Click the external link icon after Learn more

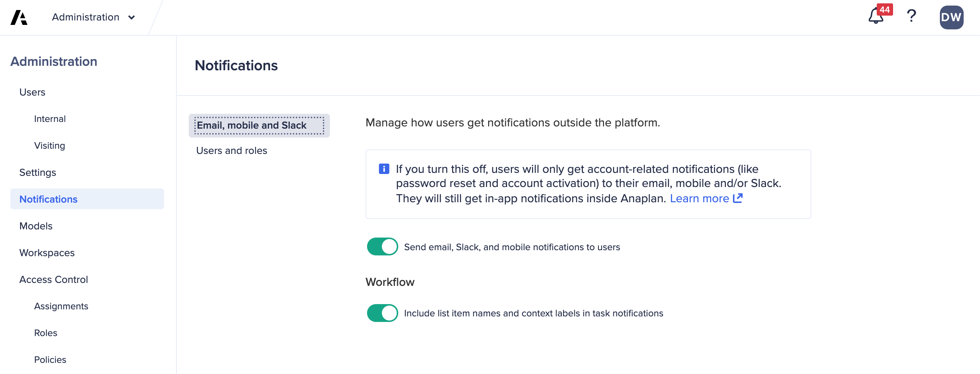[x=738, y=198]
